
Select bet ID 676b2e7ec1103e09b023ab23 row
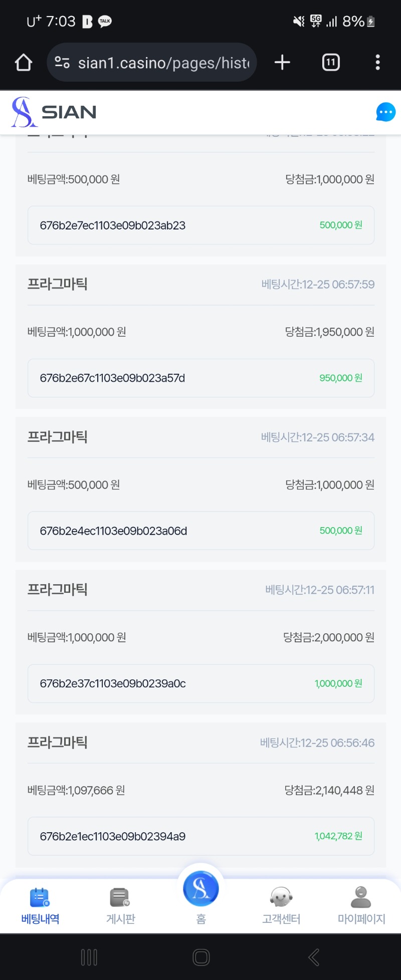click(x=201, y=225)
